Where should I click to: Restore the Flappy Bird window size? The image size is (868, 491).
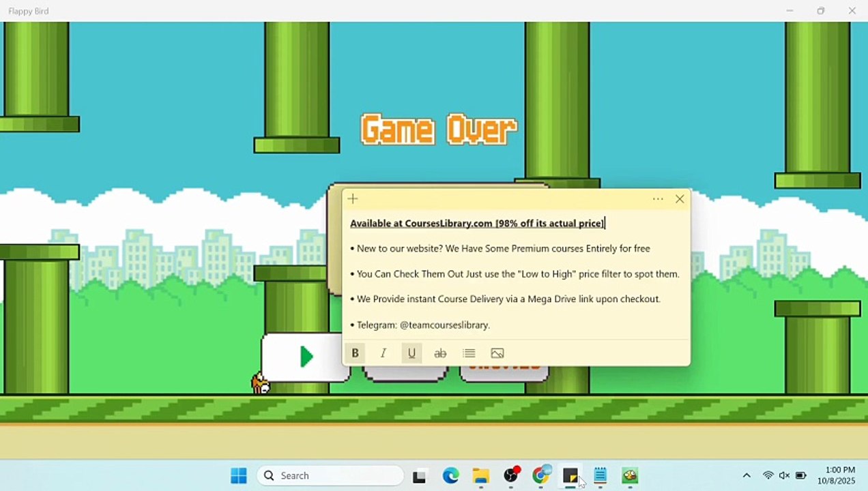[x=821, y=11]
